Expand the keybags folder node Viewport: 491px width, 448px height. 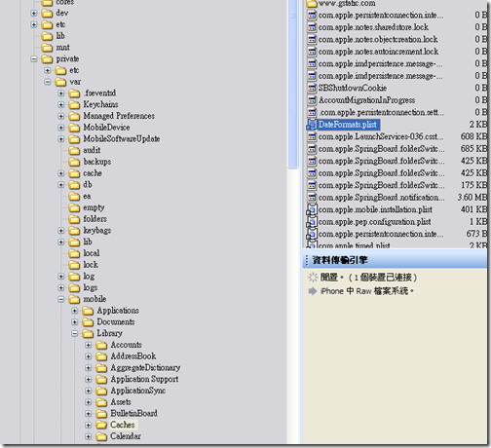point(61,231)
